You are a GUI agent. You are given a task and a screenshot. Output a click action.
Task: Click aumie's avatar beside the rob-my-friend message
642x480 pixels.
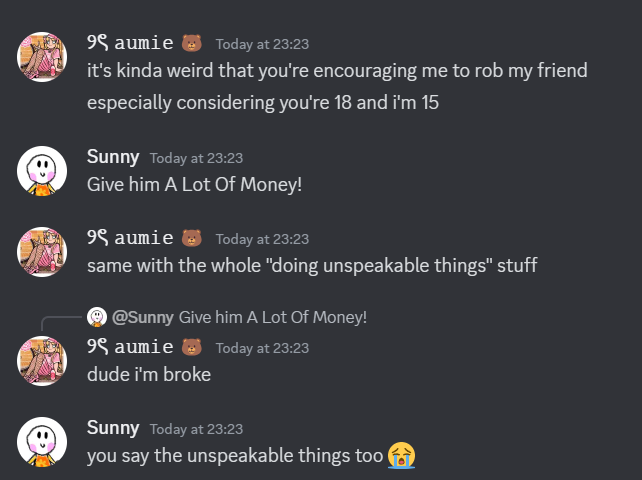pos(43,59)
